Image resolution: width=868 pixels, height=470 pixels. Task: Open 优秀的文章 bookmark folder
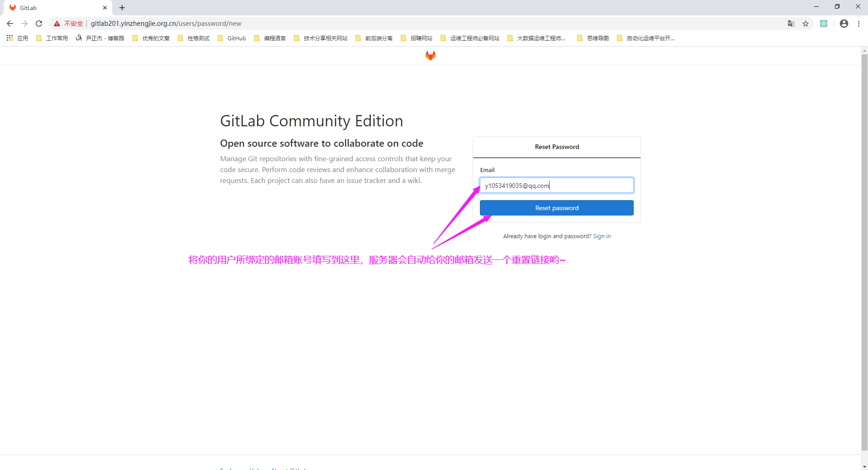(151, 38)
